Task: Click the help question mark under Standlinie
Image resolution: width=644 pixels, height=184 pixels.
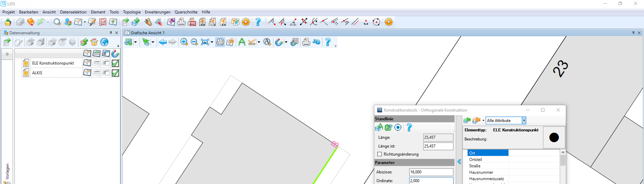Action: pyautogui.click(x=409, y=128)
